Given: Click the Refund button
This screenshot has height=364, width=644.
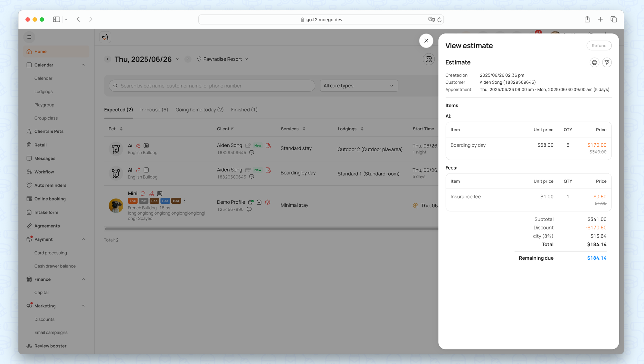Looking at the screenshot, I should click(x=599, y=46).
